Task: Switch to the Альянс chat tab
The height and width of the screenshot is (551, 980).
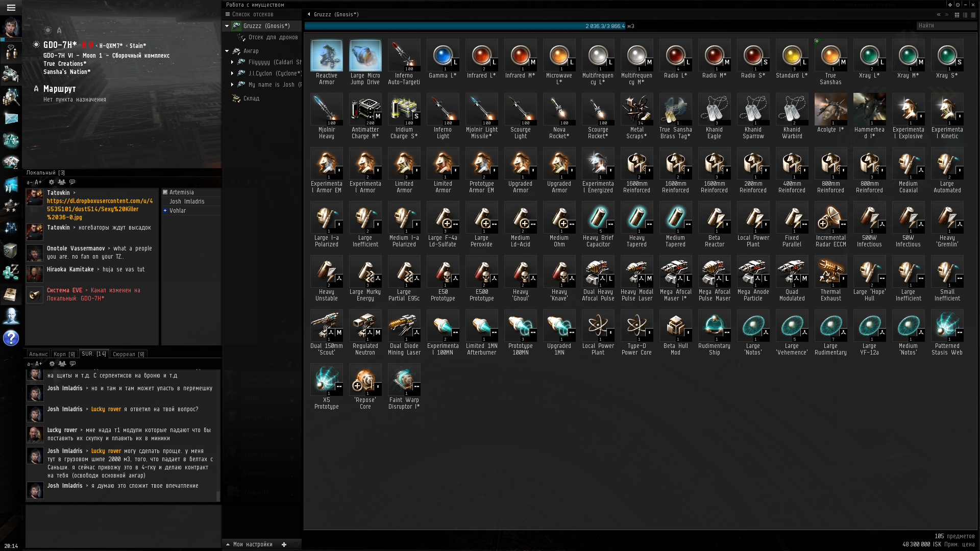Action: (38, 354)
